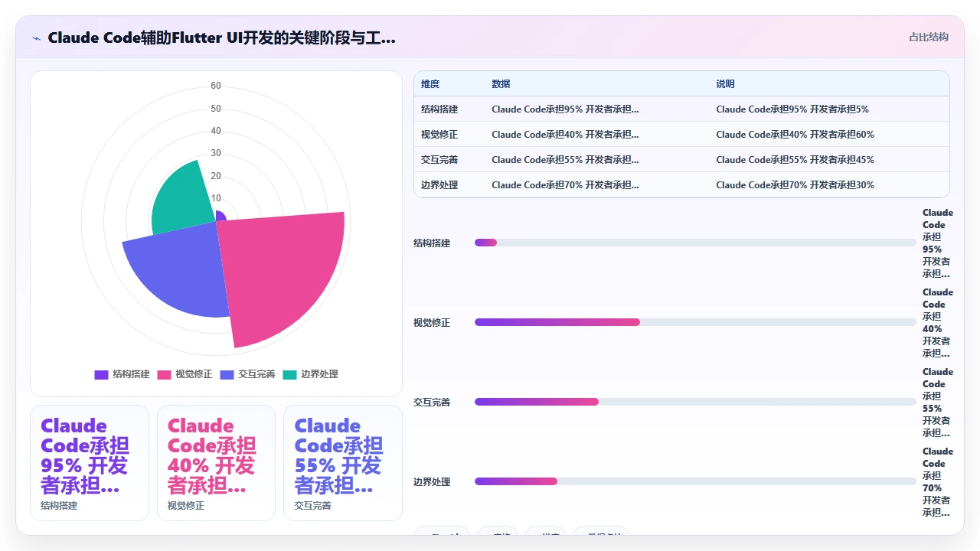Image resolution: width=980 pixels, height=551 pixels.
Task: Click the 边界处理 label left of its progress bar
Action: [432, 482]
